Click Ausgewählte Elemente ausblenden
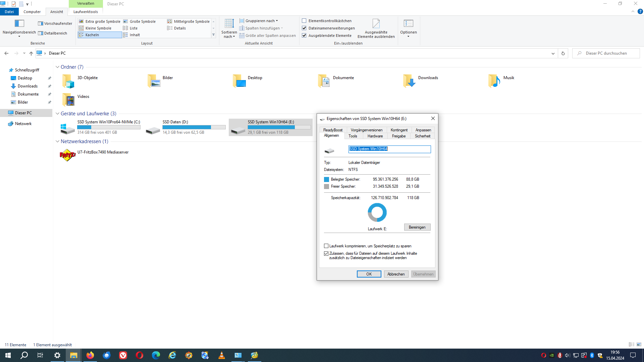 click(x=376, y=28)
